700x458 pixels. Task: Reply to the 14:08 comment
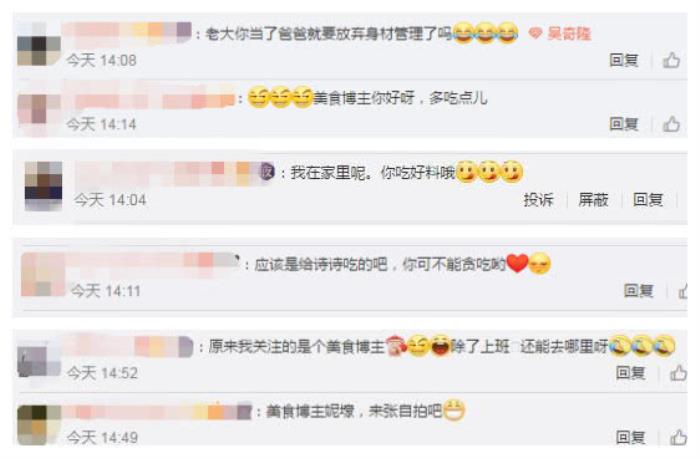[624, 60]
